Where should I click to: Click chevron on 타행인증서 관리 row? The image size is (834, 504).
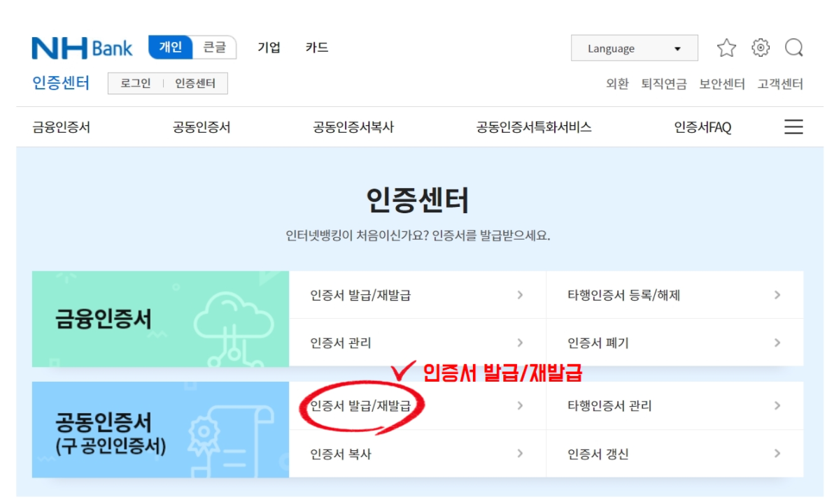777,405
